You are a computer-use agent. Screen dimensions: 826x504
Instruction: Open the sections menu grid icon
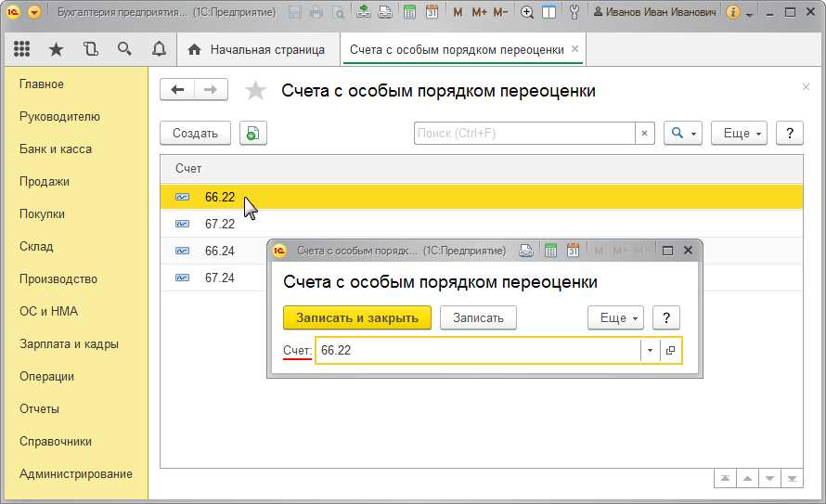(21, 49)
